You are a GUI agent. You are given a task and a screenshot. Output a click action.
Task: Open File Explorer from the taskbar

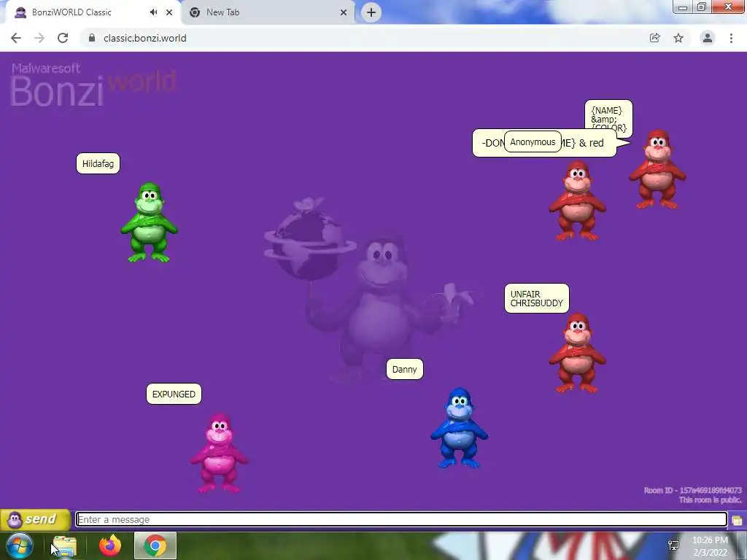tap(64, 546)
